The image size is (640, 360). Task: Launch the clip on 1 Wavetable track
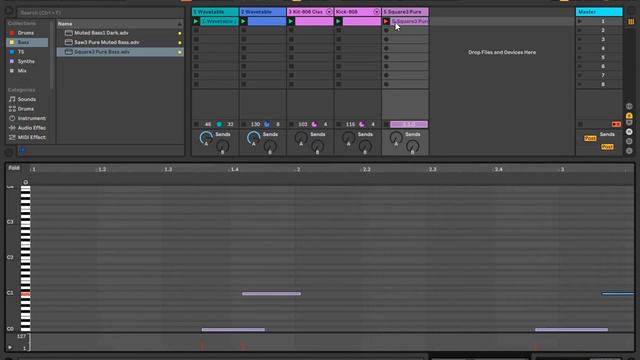click(196, 21)
